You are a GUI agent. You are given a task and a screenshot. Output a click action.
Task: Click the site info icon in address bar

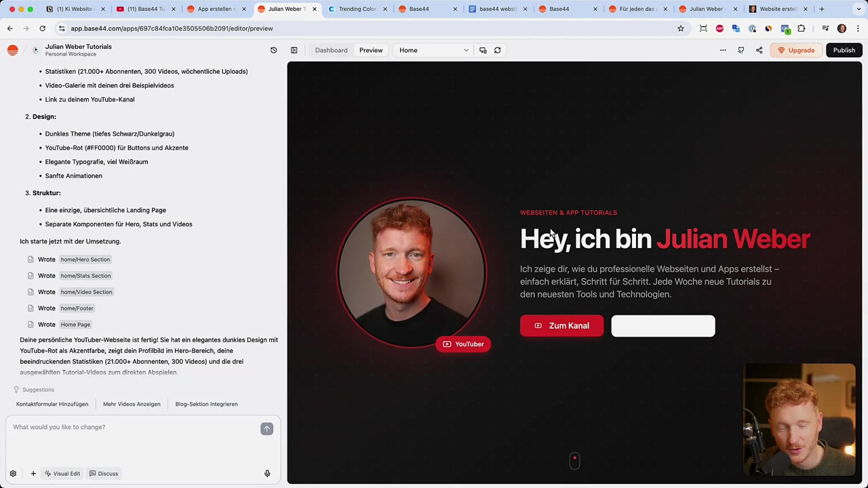coord(62,28)
